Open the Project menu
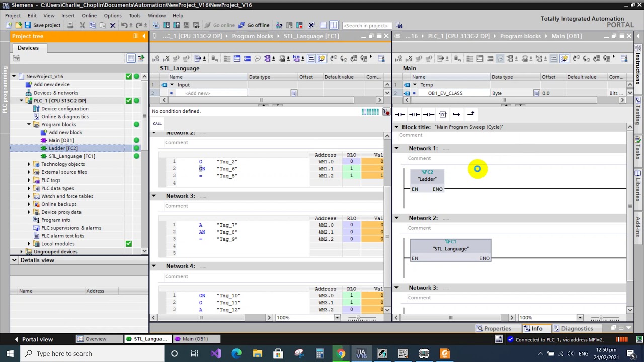The height and width of the screenshot is (362, 644). (x=13, y=16)
